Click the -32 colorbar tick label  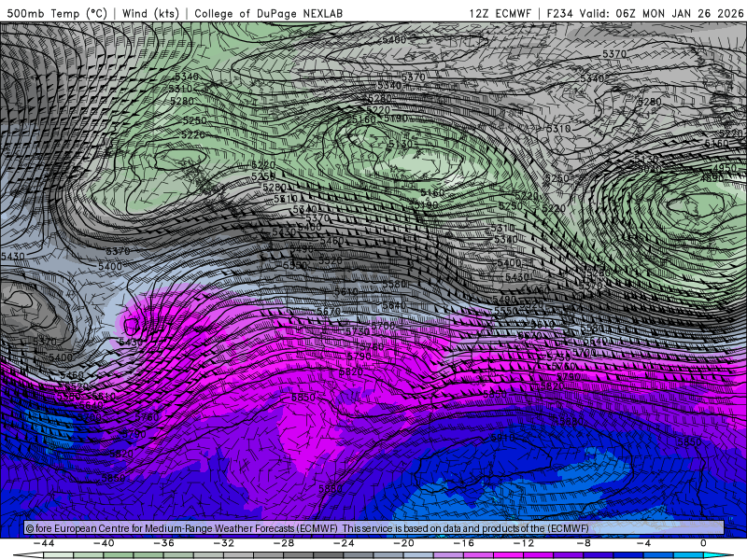[224, 543]
